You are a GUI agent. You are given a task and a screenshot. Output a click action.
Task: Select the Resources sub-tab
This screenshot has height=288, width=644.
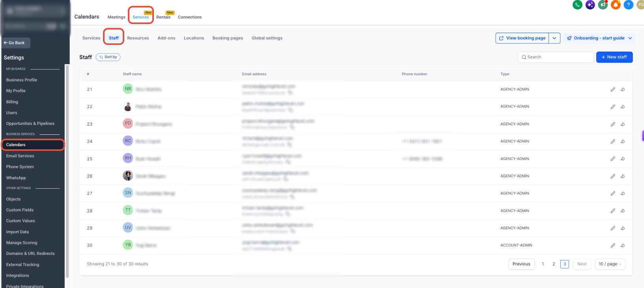[138, 38]
